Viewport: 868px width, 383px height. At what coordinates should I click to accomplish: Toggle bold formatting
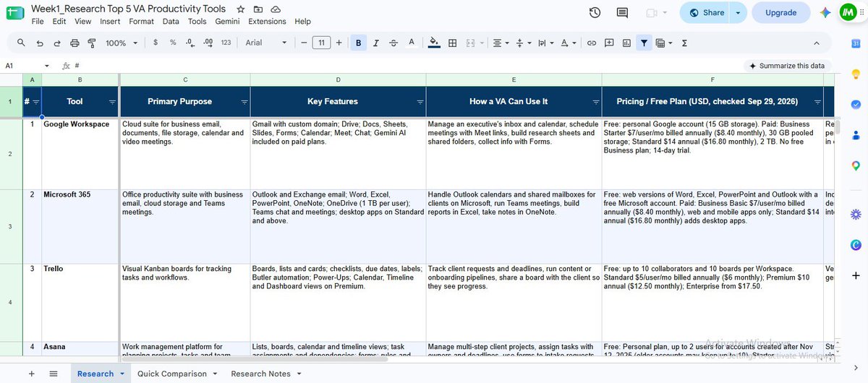tap(358, 43)
